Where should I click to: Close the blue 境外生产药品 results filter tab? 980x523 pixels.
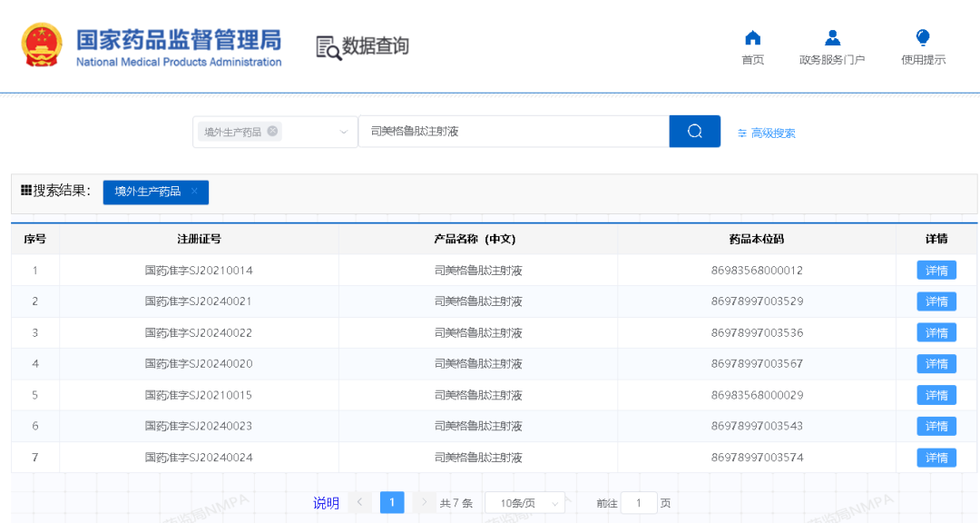(x=194, y=192)
